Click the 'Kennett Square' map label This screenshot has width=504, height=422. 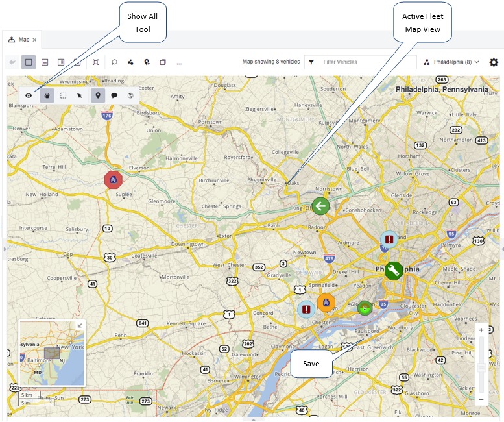(186, 323)
